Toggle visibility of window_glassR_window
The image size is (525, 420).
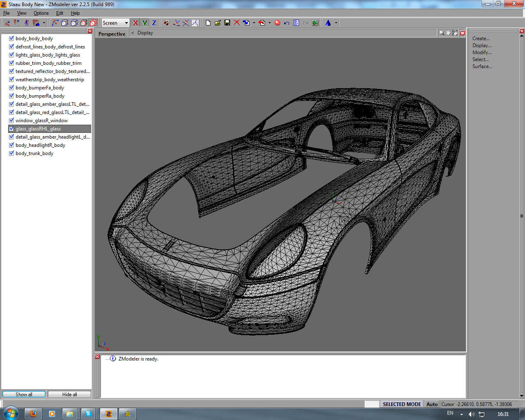pyautogui.click(x=11, y=121)
